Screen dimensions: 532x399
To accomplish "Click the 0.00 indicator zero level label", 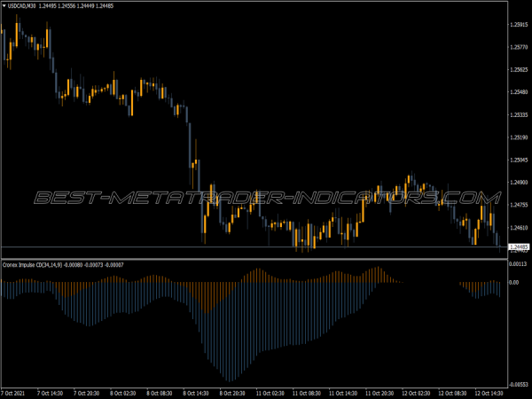I will click(x=514, y=282).
